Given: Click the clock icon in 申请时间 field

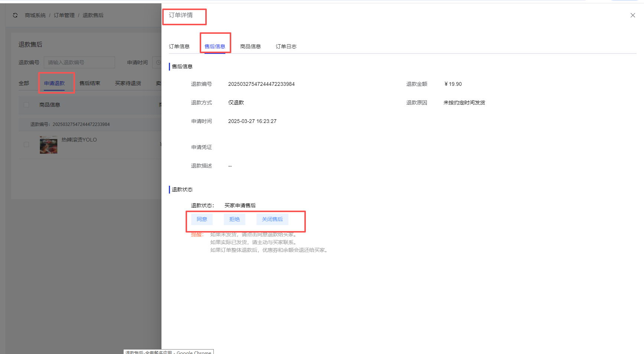Looking at the screenshot, I should pos(158,62).
